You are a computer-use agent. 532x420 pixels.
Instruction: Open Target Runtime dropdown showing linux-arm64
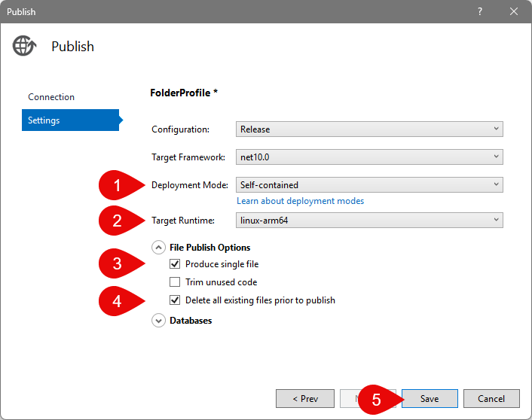369,220
